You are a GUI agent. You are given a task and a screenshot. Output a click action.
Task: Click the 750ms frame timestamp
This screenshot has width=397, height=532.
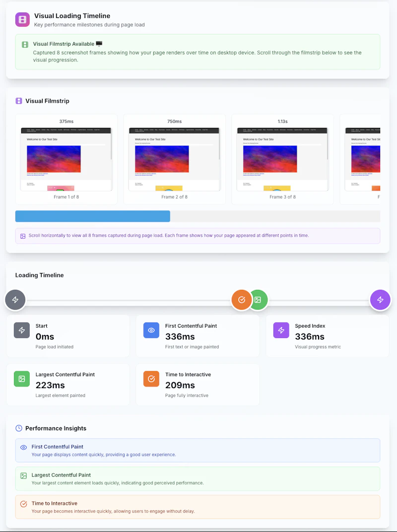(174, 121)
